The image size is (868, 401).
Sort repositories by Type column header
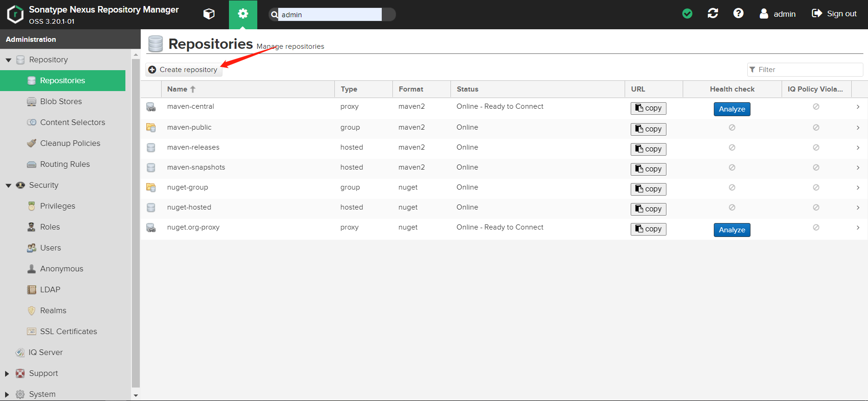pyautogui.click(x=364, y=89)
